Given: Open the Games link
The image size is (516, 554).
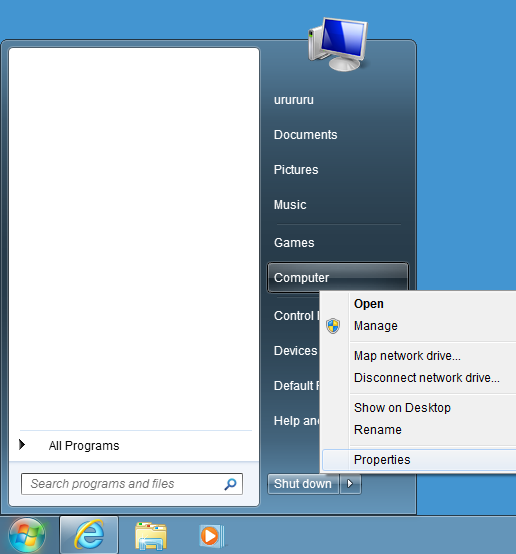Looking at the screenshot, I should tap(294, 243).
